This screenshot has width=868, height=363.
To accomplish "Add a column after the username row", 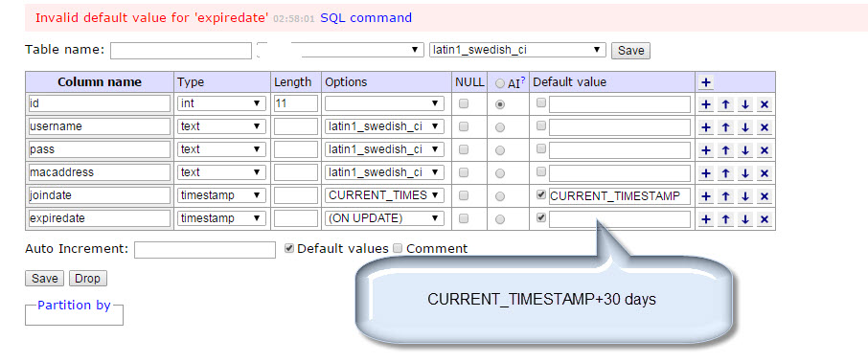I will pyautogui.click(x=705, y=126).
